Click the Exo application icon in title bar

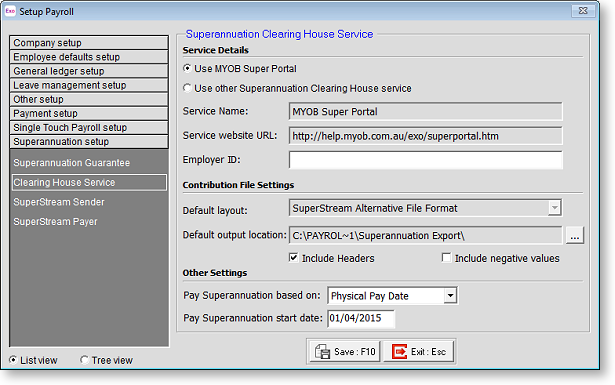(10, 11)
